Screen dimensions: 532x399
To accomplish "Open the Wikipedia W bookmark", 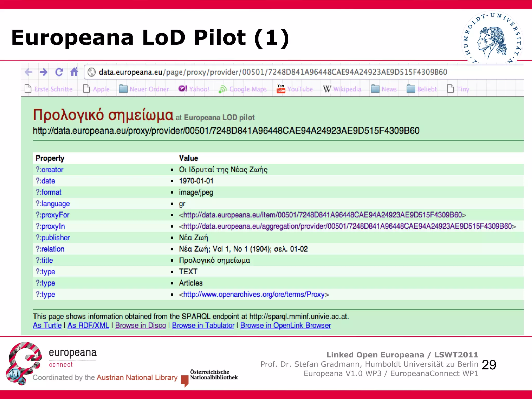I will (x=327, y=89).
